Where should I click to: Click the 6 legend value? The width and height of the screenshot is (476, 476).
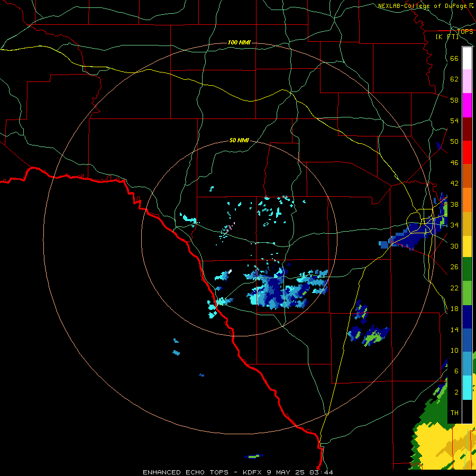(456, 371)
